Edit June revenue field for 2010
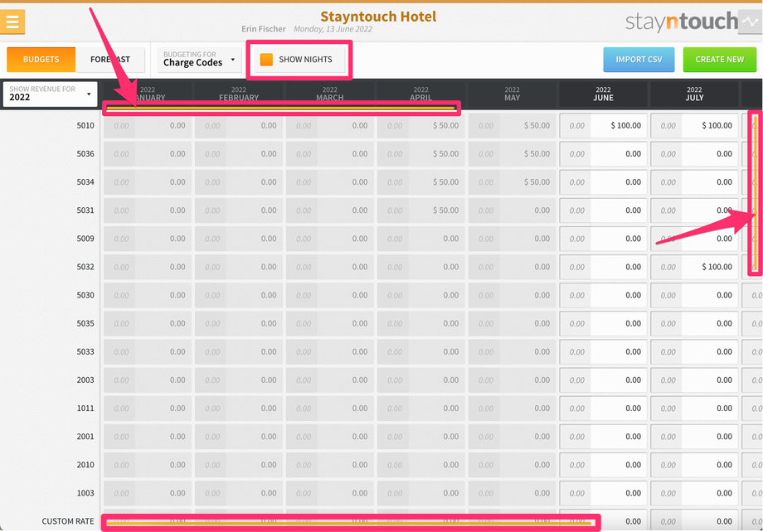 [619, 464]
